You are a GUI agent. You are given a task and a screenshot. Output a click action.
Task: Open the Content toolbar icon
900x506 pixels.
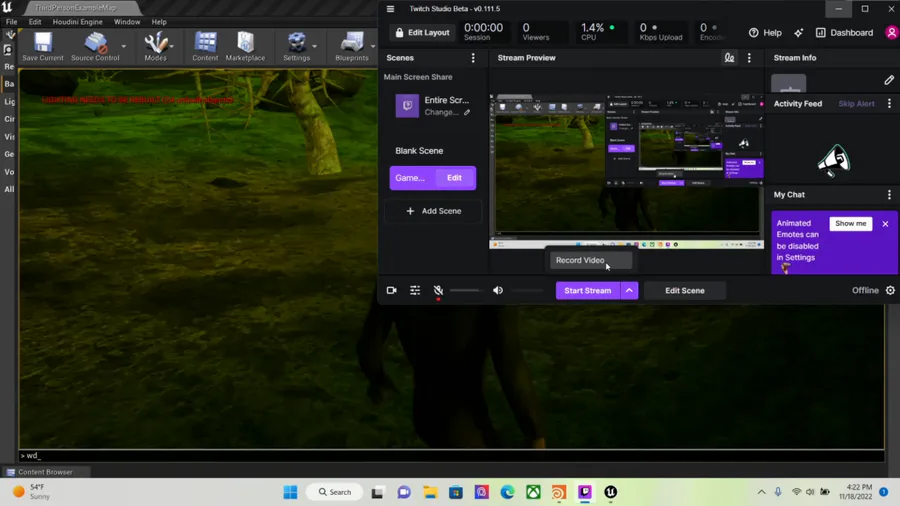[x=205, y=46]
